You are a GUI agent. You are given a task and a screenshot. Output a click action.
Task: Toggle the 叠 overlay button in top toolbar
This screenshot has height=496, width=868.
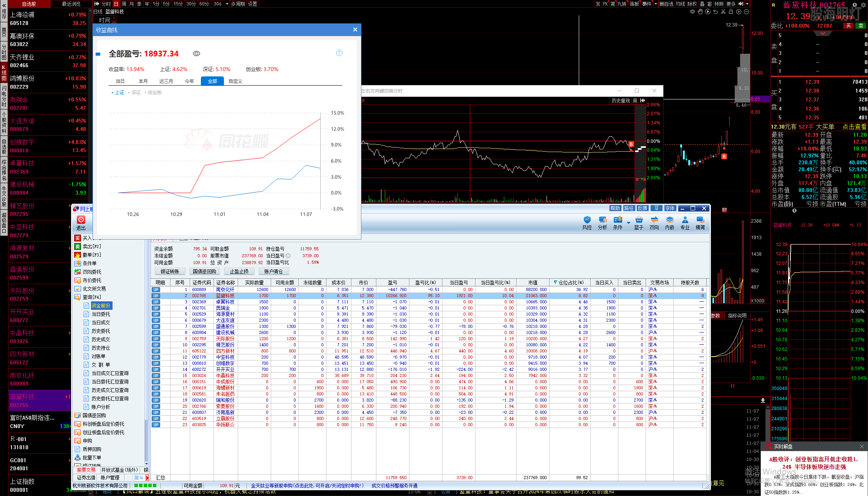click(x=702, y=4)
